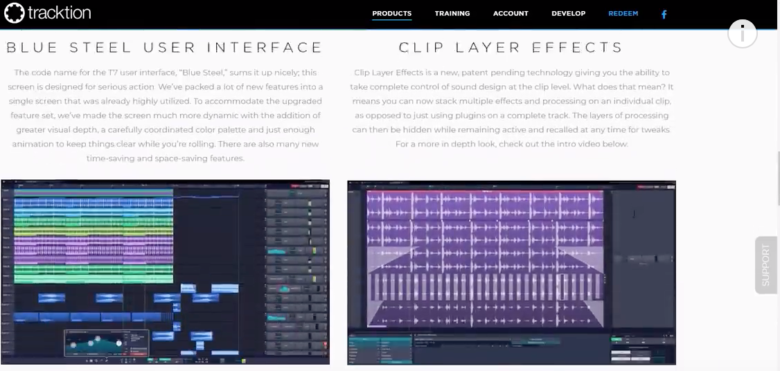Go to the ACCOUNT menu item
Viewport: 780px width, 371px height.
coord(510,13)
